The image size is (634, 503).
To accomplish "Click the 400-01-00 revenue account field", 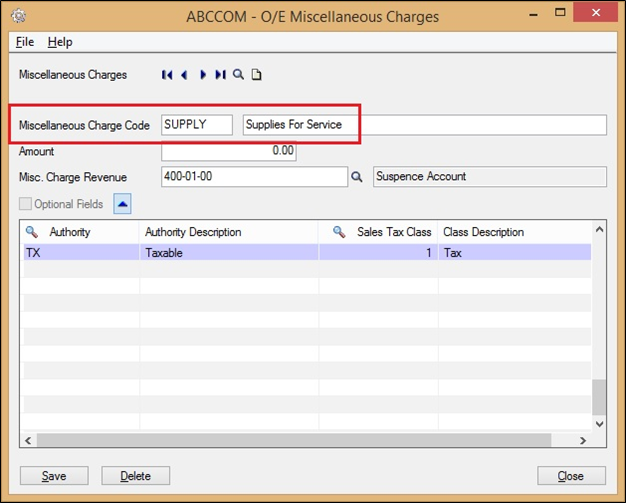I will point(254,177).
